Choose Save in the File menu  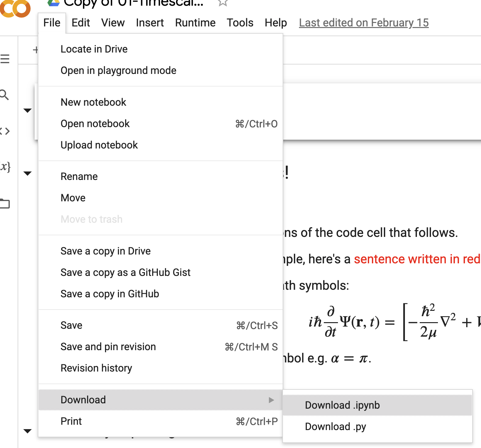[x=160, y=325]
